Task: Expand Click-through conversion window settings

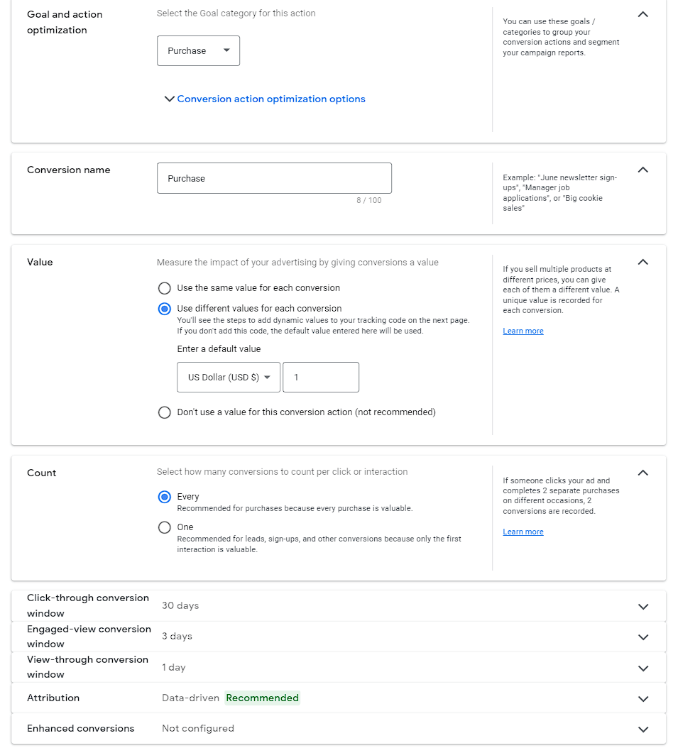Action: 642,607
